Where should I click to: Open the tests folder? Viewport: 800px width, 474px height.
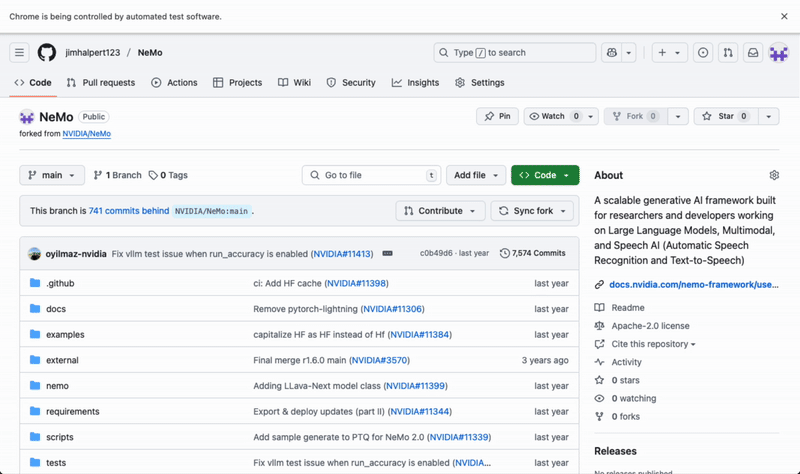(56, 463)
